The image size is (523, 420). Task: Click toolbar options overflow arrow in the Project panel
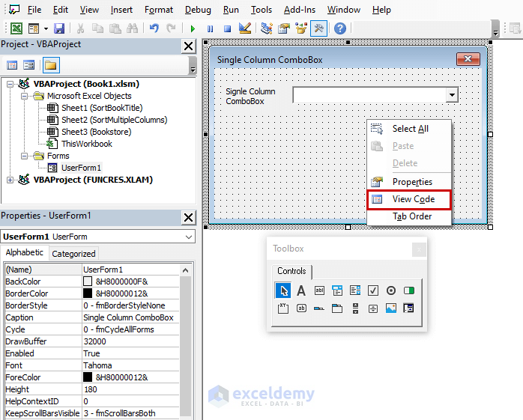click(x=193, y=65)
